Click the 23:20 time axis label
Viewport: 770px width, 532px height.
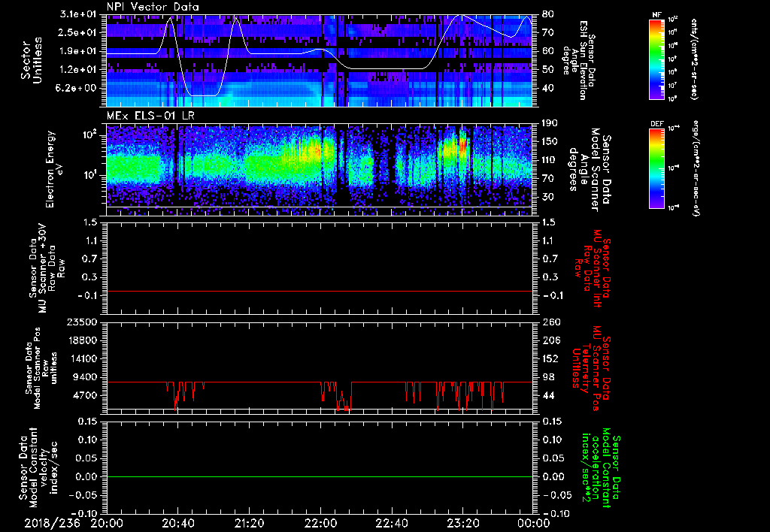[x=462, y=523]
